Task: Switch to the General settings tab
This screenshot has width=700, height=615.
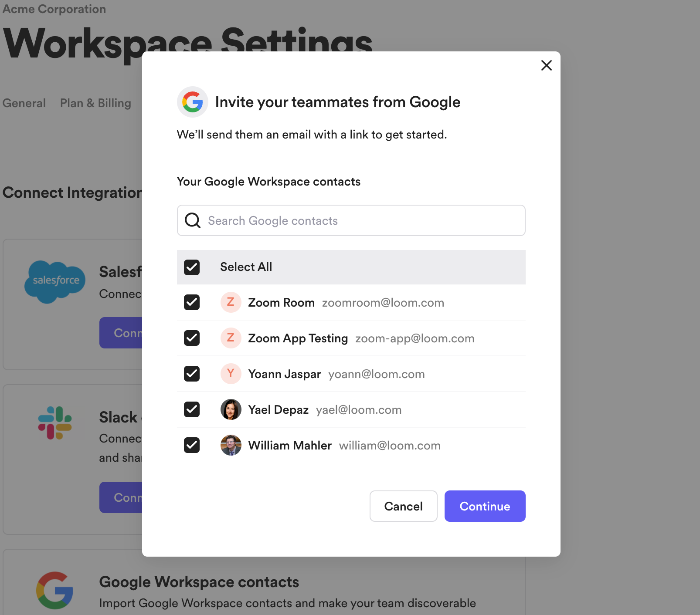Action: 24,103
